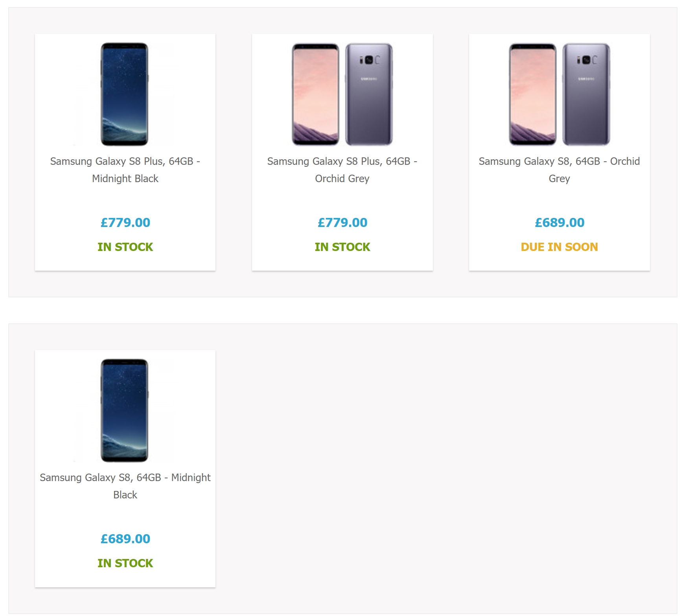Click £689.00 price of S8 Orchid Grey
Image resolution: width=685 pixels, height=616 pixels.
(559, 223)
